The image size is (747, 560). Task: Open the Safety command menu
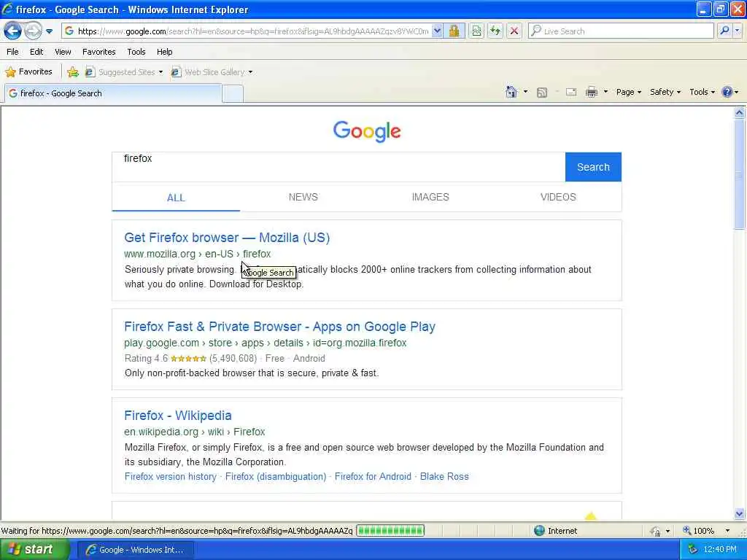(x=665, y=92)
